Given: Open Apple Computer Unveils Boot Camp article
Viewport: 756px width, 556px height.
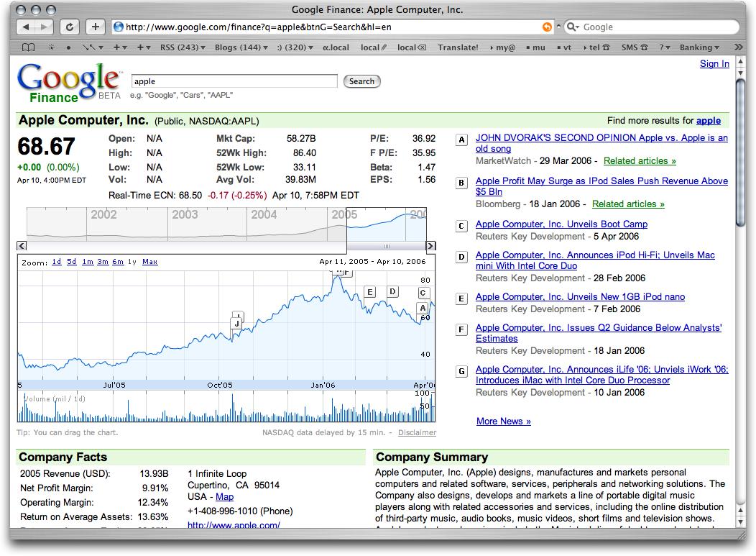Looking at the screenshot, I should [561, 224].
